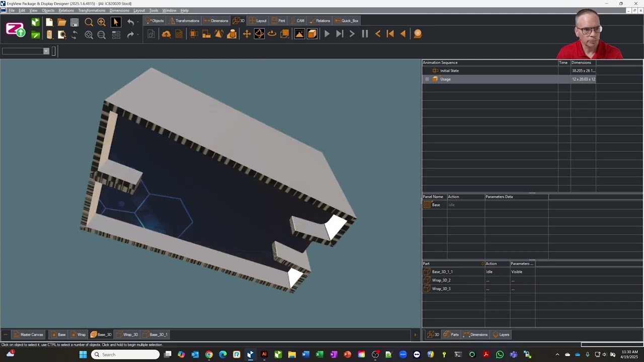644x362 pixels.
Task: Open Adobe Illustrator from the taskbar
Action: coord(264,355)
